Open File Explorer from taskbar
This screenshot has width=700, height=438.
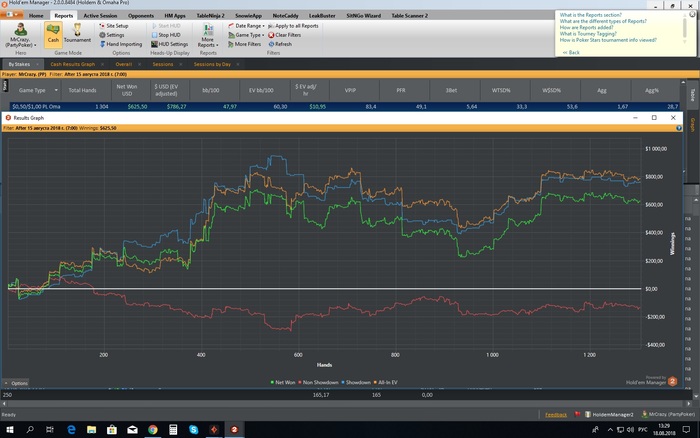pos(92,430)
